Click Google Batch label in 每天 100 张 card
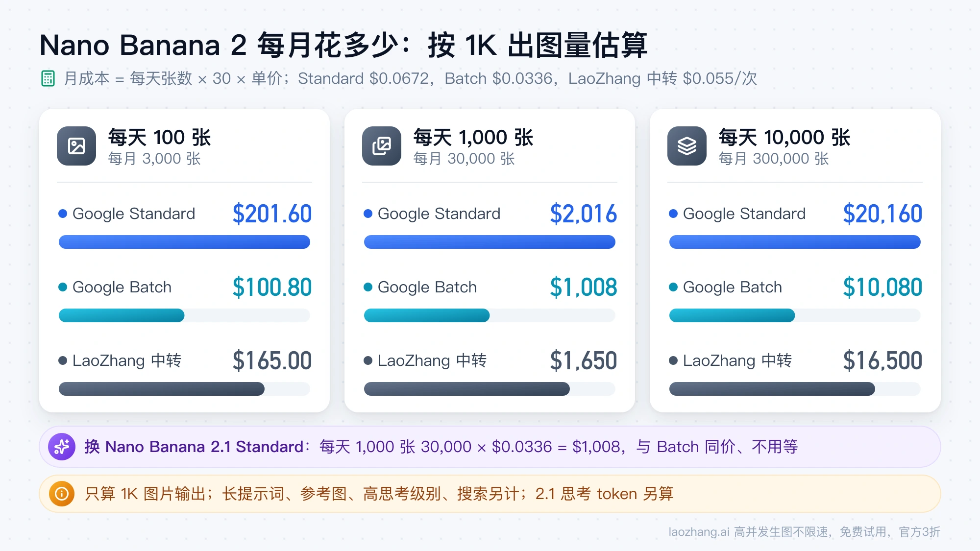Screen dimensions: 980x551 coord(122,287)
